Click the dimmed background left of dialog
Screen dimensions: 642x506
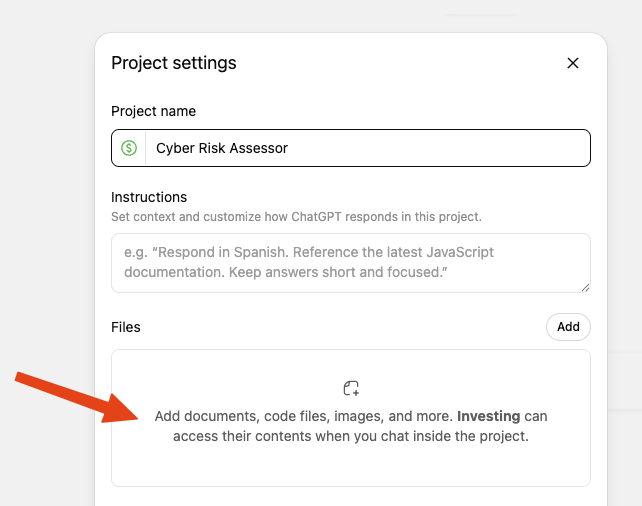tap(45, 250)
